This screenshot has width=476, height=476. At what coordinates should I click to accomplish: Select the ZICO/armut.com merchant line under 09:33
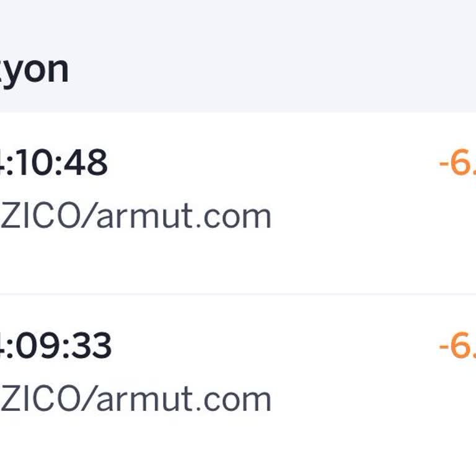coord(136,399)
